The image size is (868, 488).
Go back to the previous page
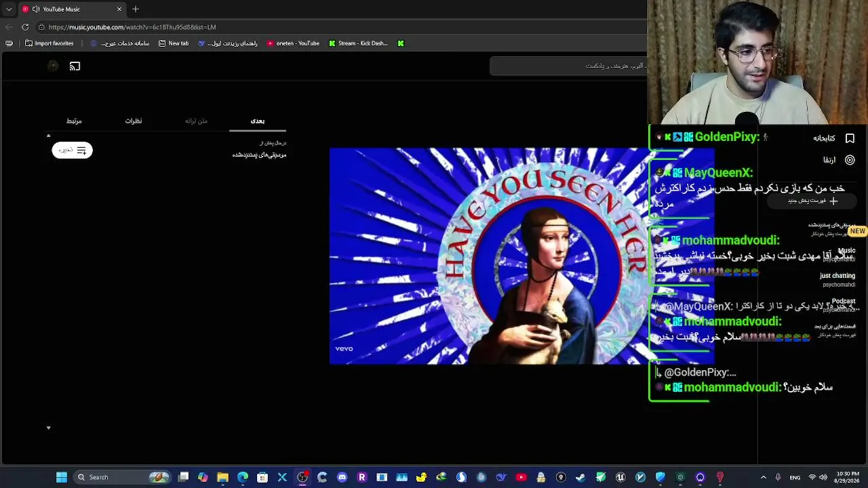pos(8,27)
